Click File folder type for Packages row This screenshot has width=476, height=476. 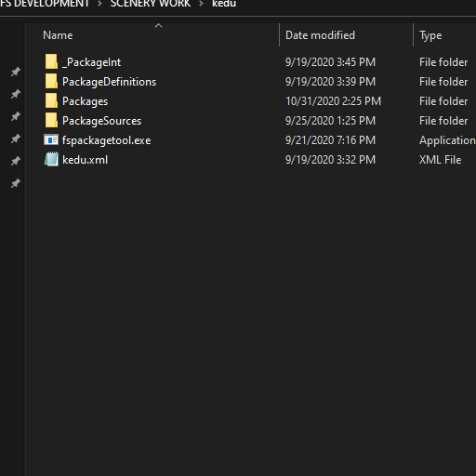coord(443,101)
